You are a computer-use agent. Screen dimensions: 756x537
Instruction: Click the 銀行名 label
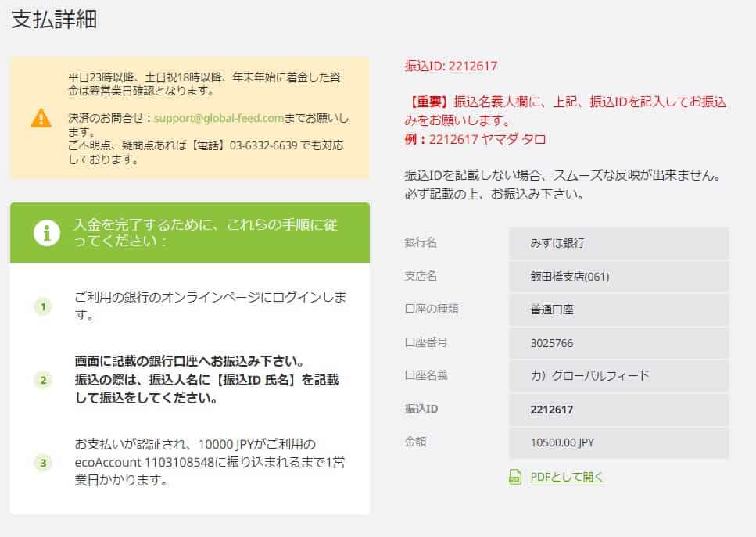point(421,242)
